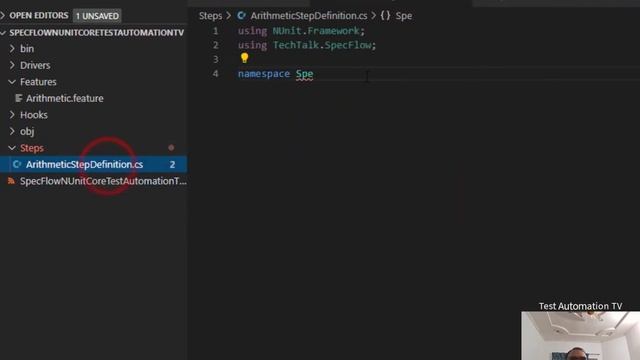Click the problem count 2 badge

click(x=172, y=164)
